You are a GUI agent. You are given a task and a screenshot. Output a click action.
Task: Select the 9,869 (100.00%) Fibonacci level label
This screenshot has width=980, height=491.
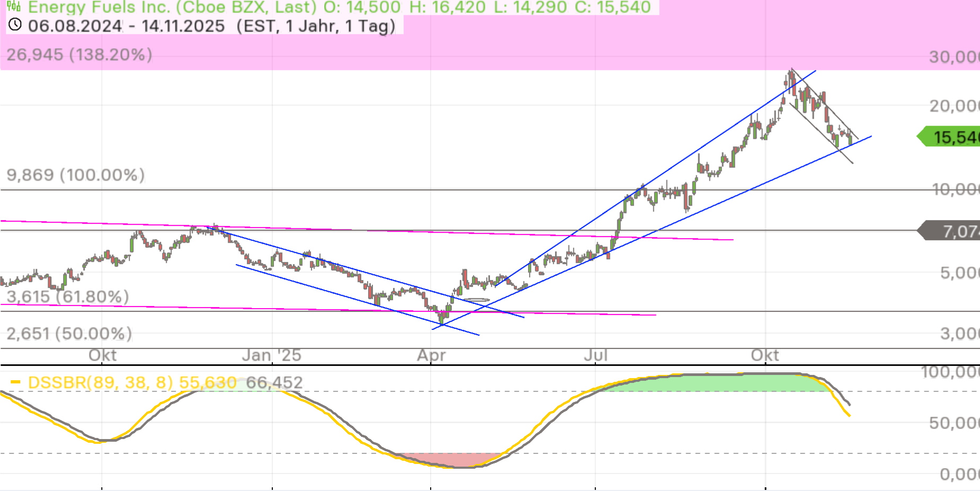(x=75, y=175)
